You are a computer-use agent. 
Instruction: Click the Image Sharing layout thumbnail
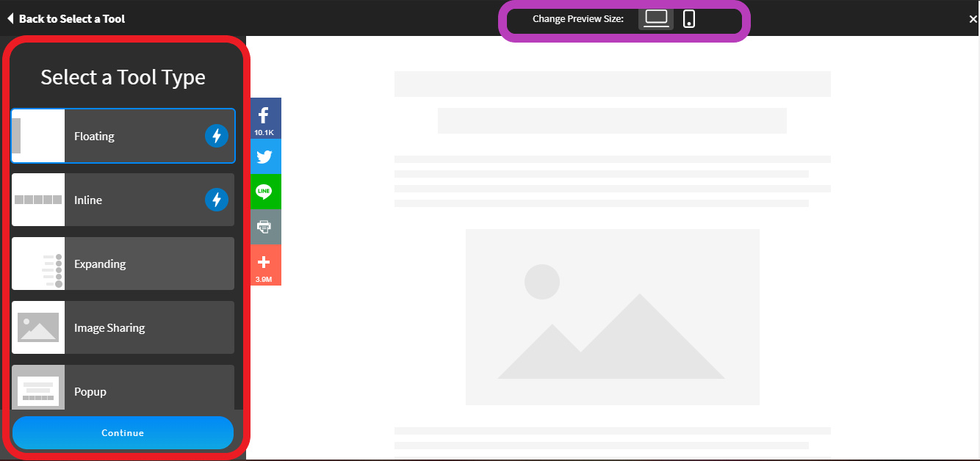click(38, 327)
